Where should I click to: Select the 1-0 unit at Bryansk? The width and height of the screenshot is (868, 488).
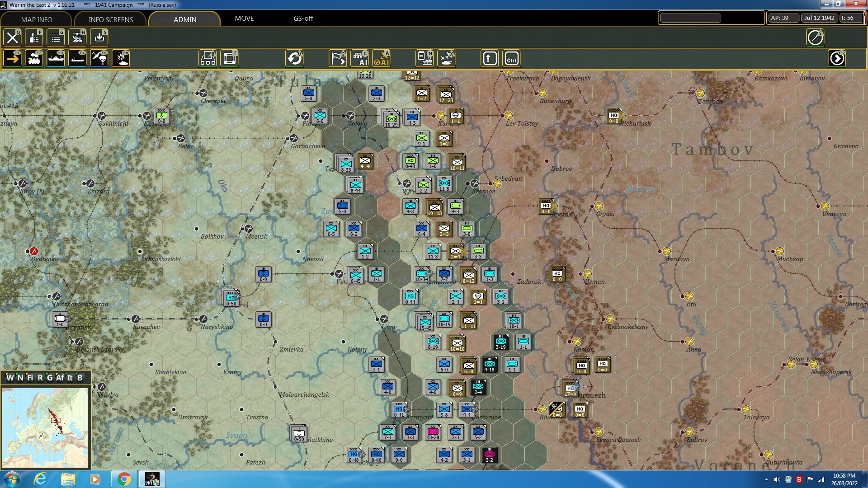[60, 319]
